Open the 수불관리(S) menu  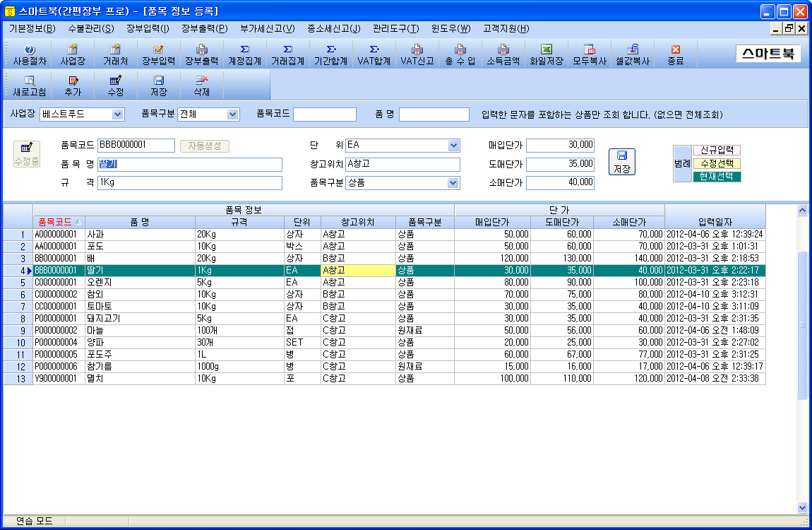(x=90, y=28)
